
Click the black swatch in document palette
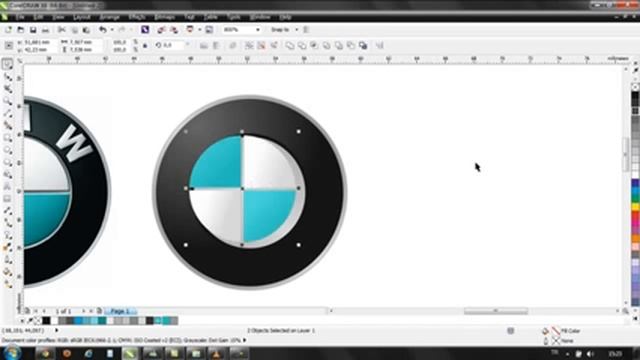pos(46,321)
